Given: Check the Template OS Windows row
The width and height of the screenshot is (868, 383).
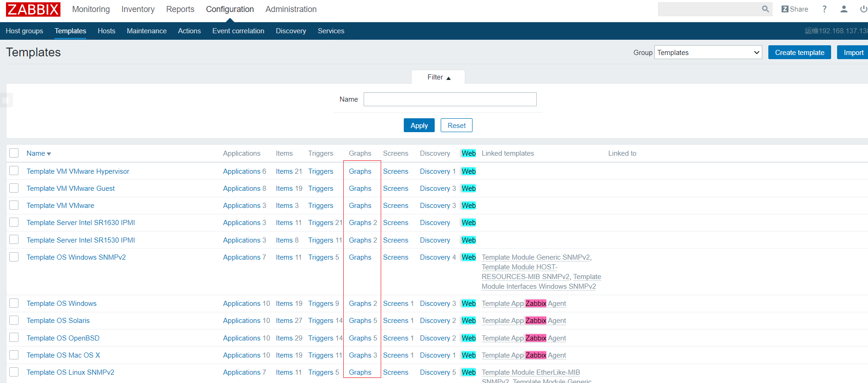Looking at the screenshot, I should coord(14,303).
